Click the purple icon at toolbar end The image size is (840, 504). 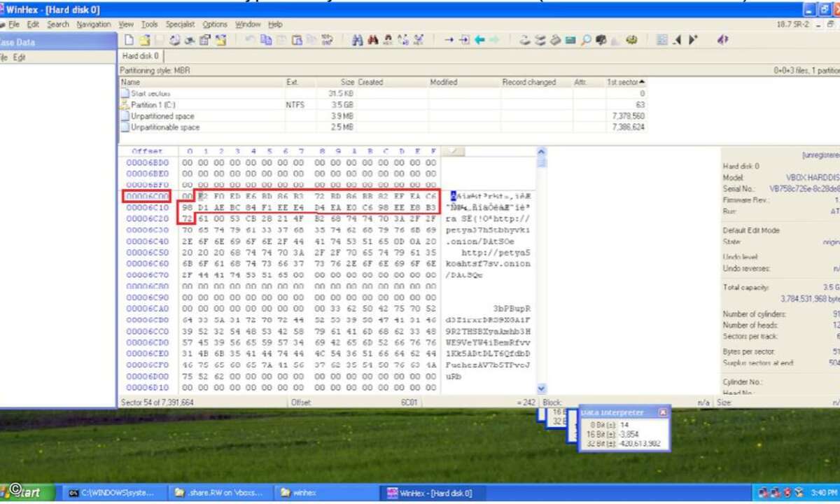[x=722, y=40]
